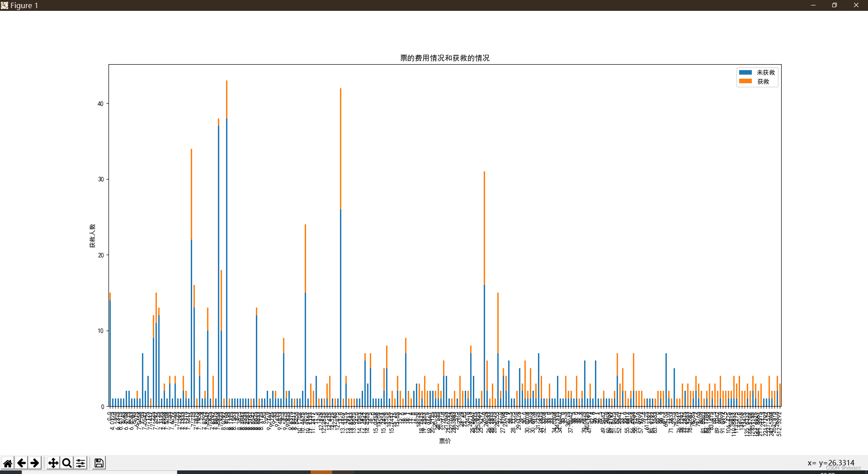The image size is (868, 474).
Task: Reset the view with the Home icon
Action: 8,463
